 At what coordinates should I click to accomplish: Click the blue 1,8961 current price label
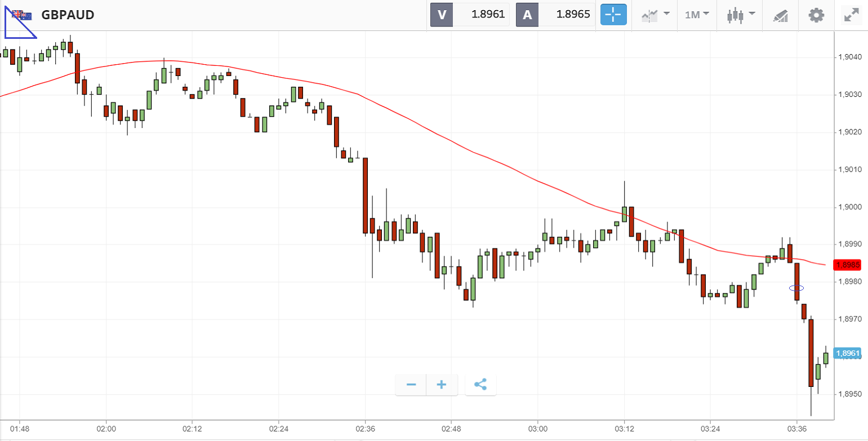click(847, 354)
